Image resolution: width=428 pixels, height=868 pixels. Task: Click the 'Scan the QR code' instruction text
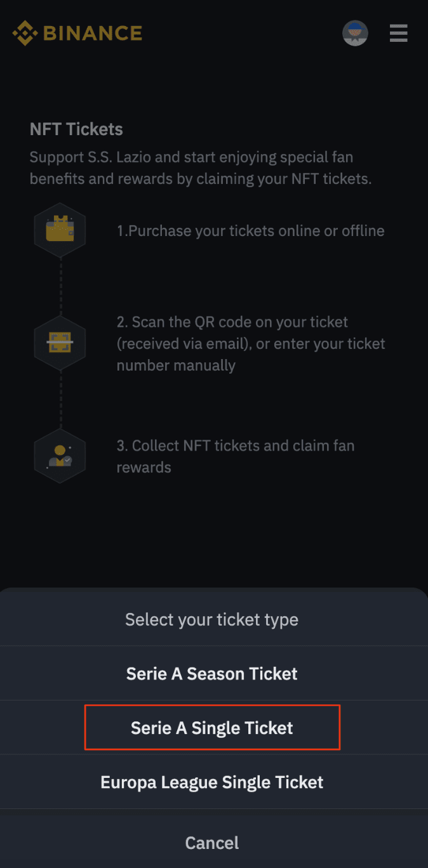[250, 343]
